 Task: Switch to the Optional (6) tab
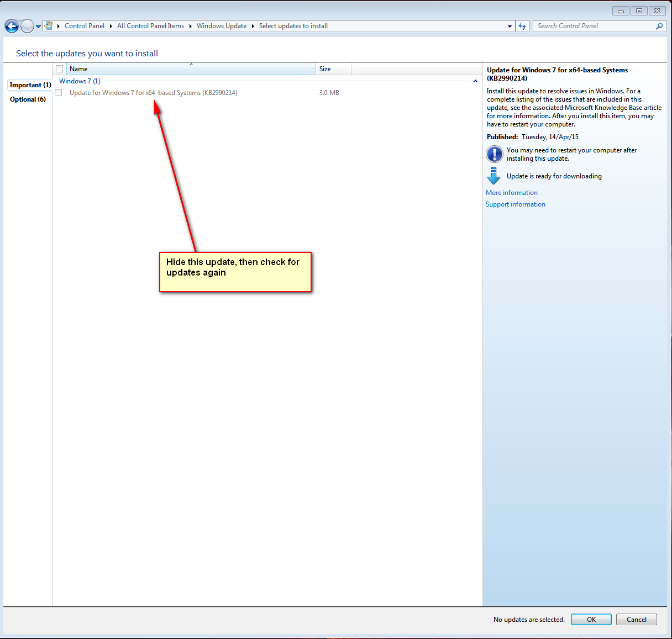click(28, 99)
